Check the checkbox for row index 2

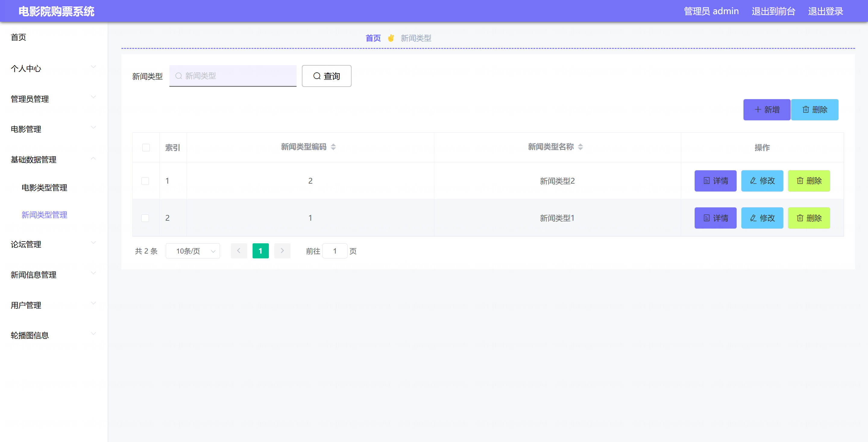pos(145,218)
